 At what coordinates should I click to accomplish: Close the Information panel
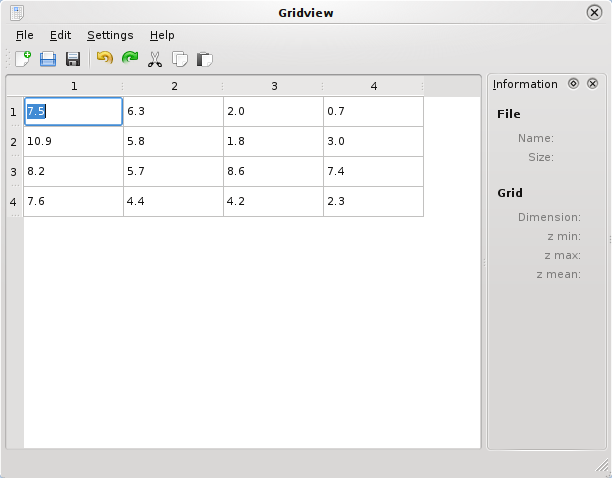pyautogui.click(x=592, y=84)
